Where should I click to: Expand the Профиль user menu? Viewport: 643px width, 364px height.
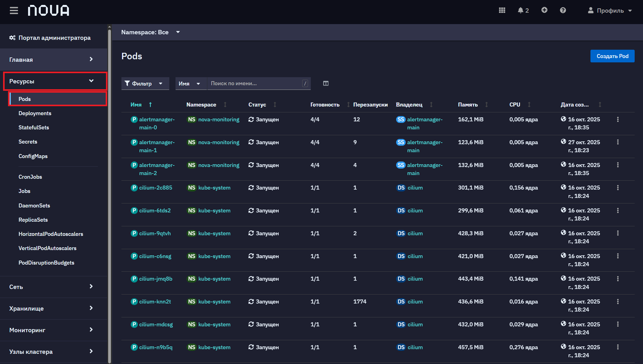[x=610, y=10]
